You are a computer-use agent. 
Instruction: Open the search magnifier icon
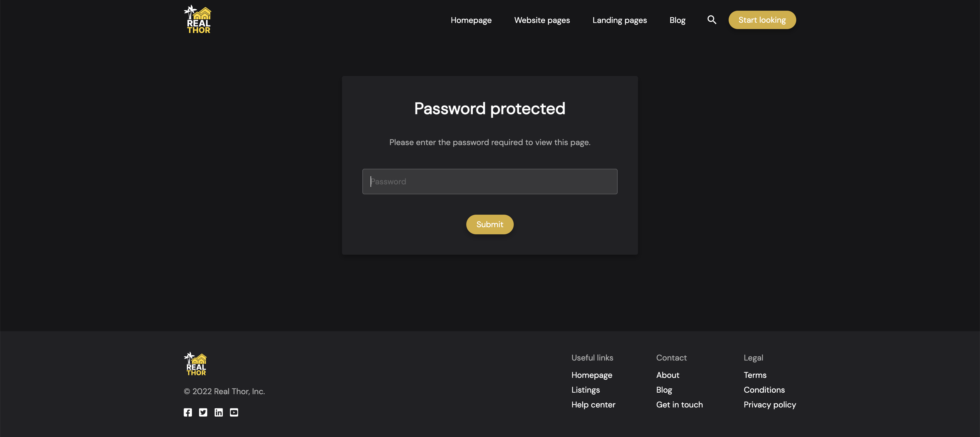coord(712,20)
